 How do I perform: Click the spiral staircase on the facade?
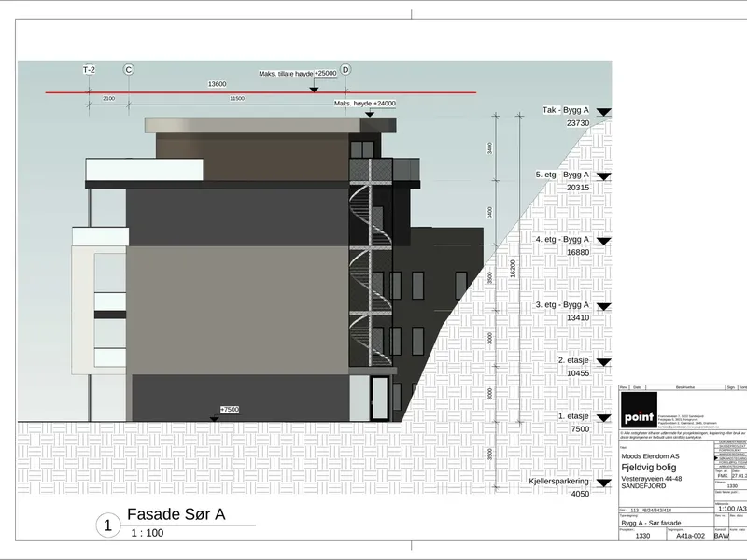(371, 267)
